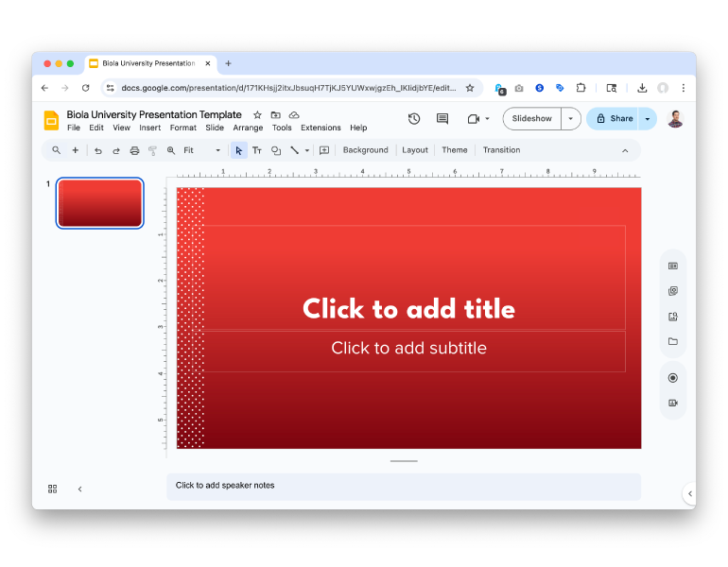The image size is (728, 567).
Task: Print the presentation
Action: click(x=134, y=150)
